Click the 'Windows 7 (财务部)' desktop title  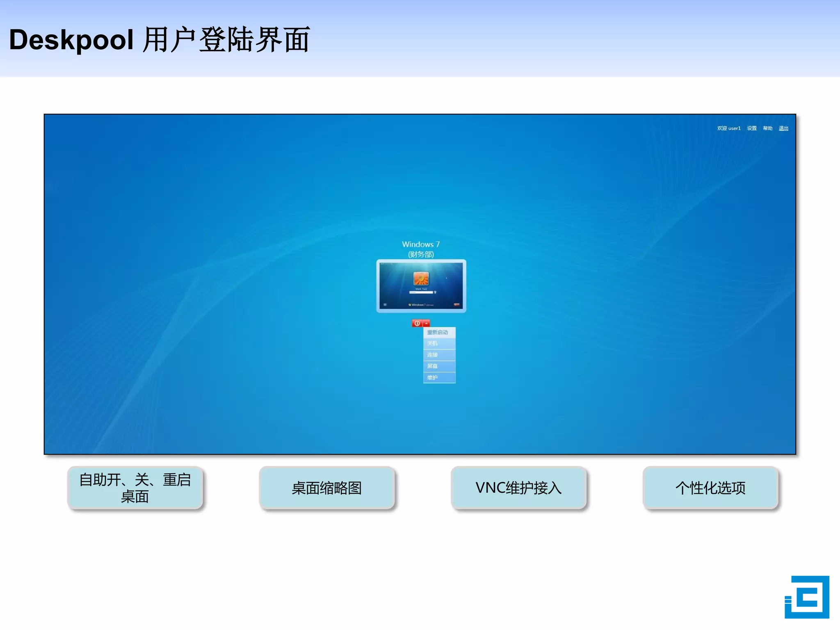point(421,249)
